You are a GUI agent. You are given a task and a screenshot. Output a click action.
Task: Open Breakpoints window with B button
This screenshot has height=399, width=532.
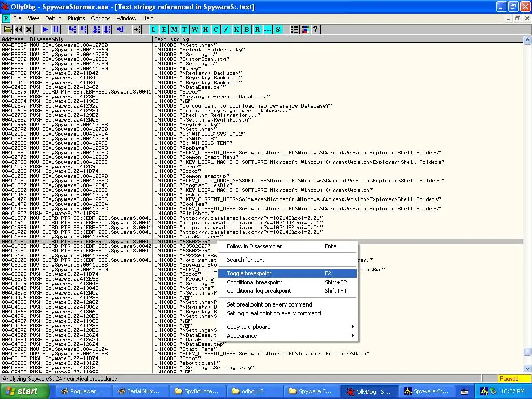[247, 30]
